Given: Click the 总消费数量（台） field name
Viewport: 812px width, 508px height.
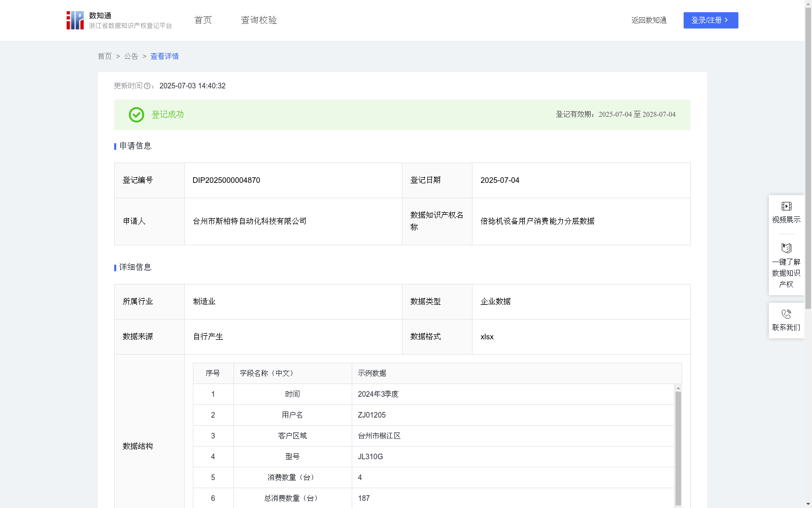Looking at the screenshot, I should tap(292, 498).
